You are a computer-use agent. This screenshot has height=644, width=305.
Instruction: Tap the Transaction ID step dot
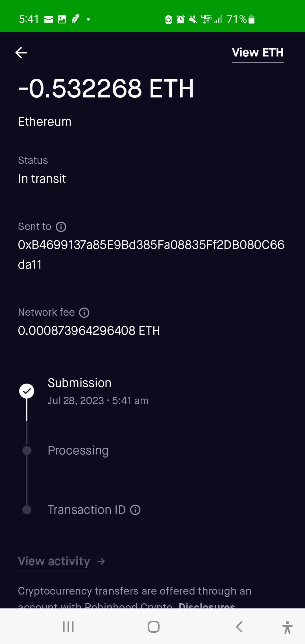tap(27, 510)
